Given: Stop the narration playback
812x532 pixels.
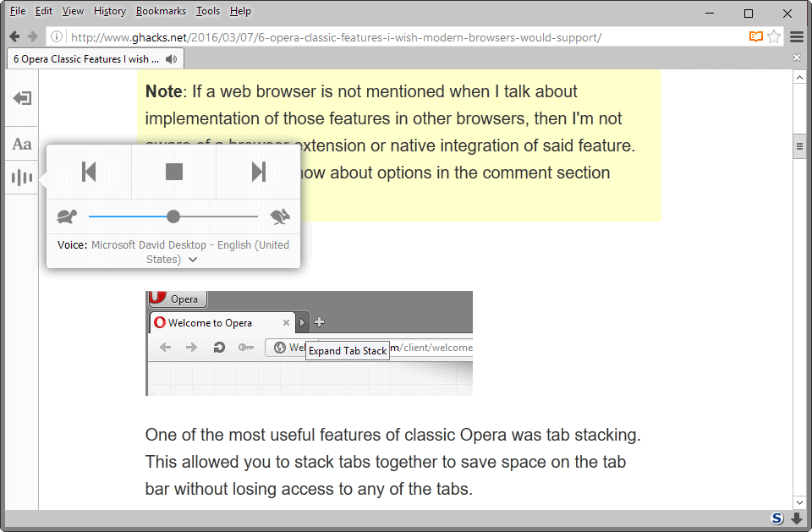Looking at the screenshot, I should click(173, 172).
